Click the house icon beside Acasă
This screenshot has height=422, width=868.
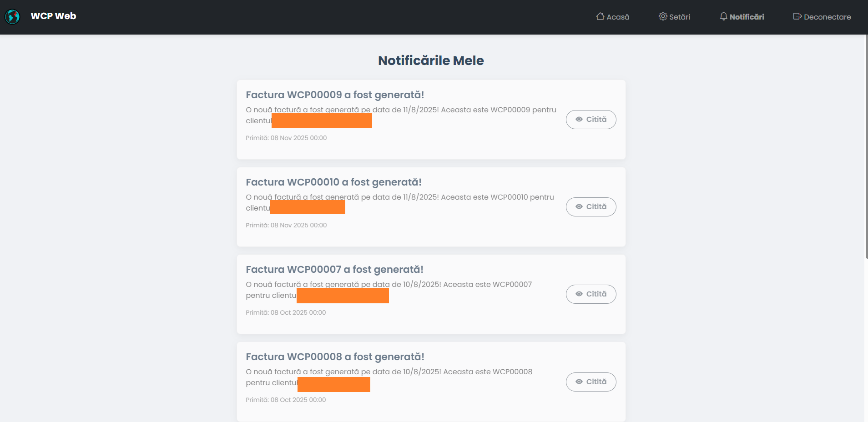pyautogui.click(x=600, y=16)
